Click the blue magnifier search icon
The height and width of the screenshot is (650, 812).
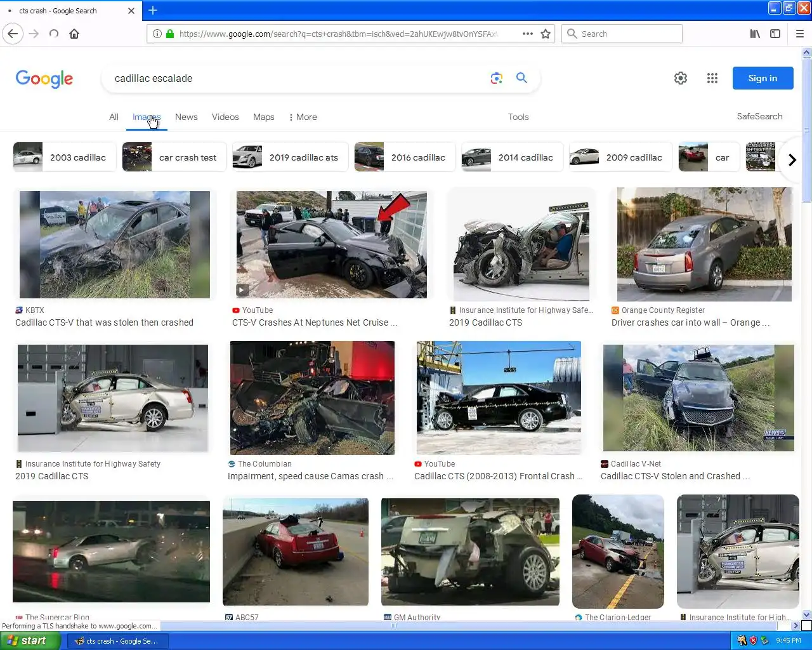coord(521,77)
